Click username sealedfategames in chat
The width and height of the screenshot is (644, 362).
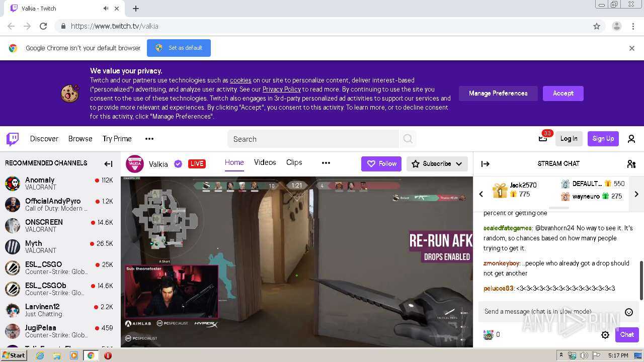click(x=507, y=228)
